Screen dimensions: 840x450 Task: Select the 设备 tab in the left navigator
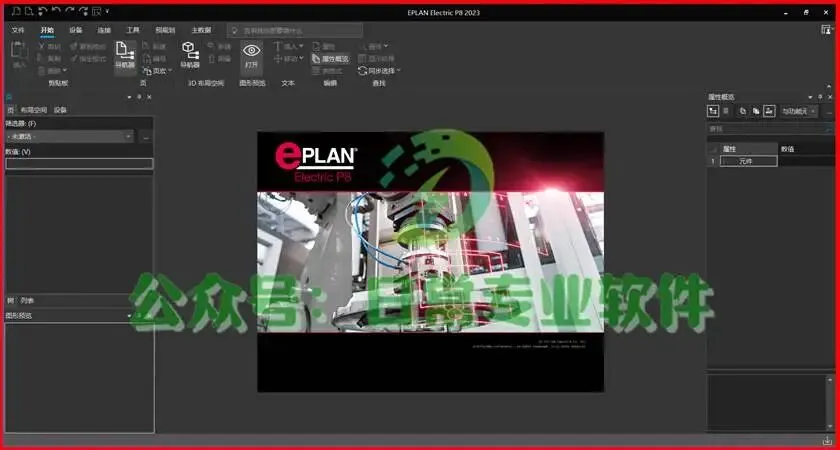pyautogui.click(x=60, y=110)
